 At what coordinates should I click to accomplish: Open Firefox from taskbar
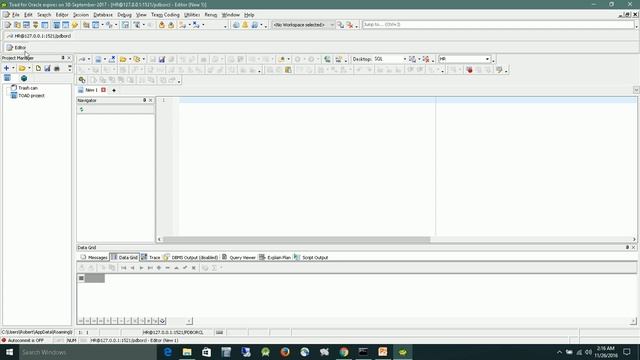(285, 352)
